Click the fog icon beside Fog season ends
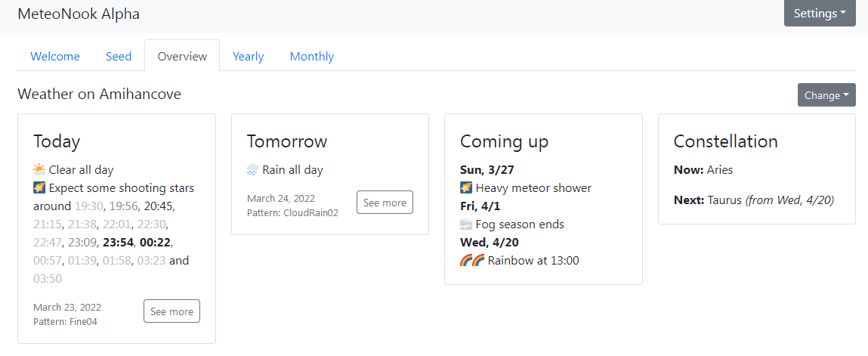 (466, 224)
